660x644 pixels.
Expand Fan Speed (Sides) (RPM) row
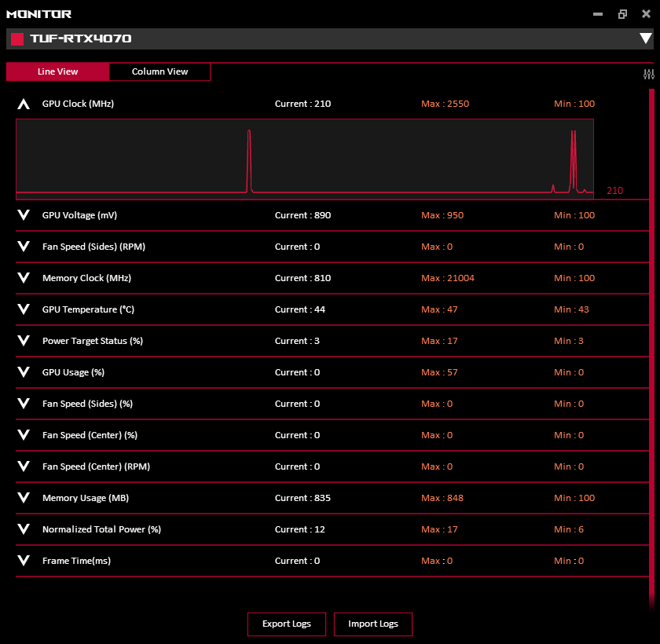pos(24,247)
